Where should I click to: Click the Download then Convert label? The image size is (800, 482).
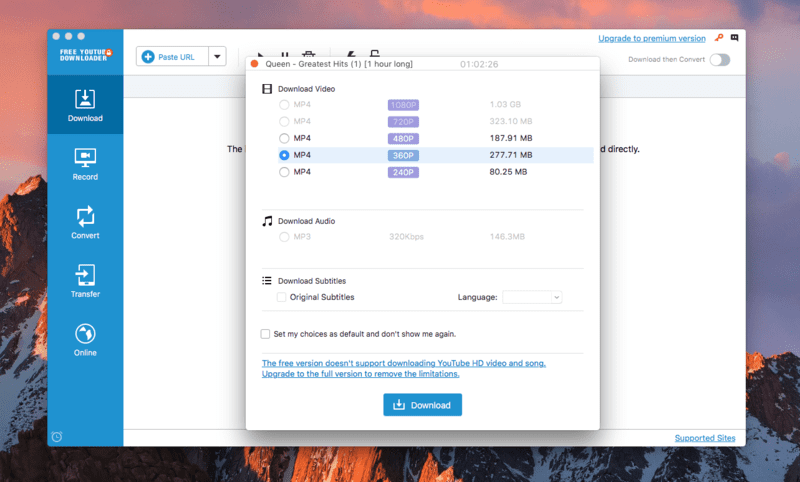(x=666, y=59)
